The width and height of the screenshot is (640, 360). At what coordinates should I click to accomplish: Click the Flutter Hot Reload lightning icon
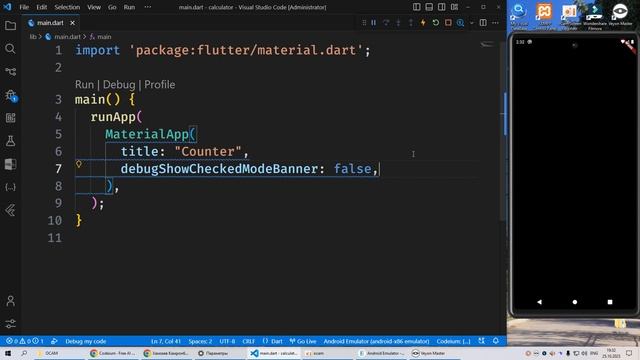(x=423, y=23)
